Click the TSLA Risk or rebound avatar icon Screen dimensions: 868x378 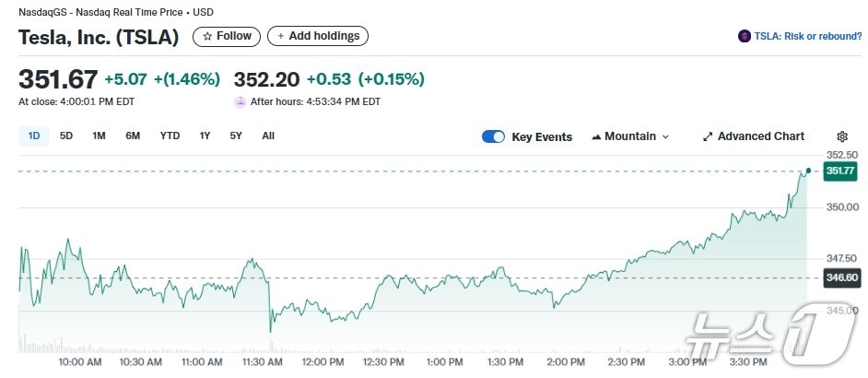pyautogui.click(x=745, y=37)
